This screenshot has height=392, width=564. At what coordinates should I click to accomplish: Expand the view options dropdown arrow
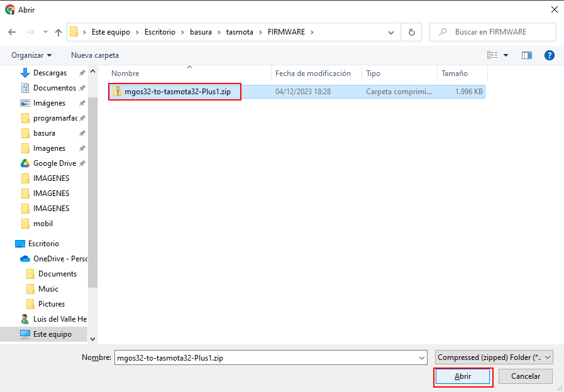point(506,55)
